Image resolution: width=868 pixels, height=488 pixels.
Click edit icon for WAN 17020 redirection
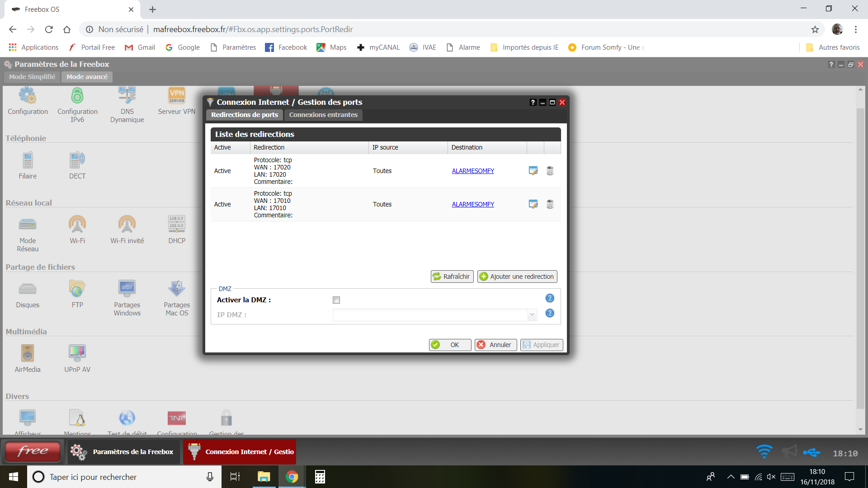point(533,171)
